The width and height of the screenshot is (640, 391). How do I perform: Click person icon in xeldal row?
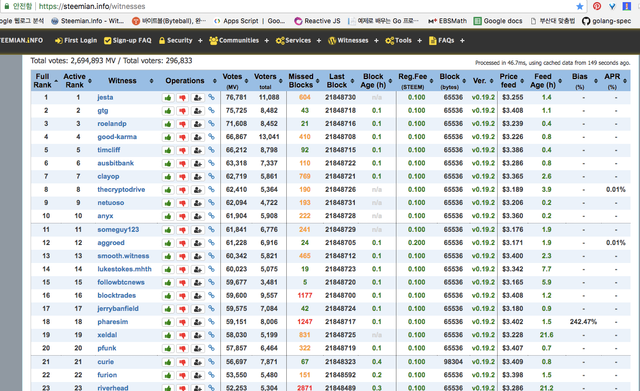pyautogui.click(x=198, y=335)
